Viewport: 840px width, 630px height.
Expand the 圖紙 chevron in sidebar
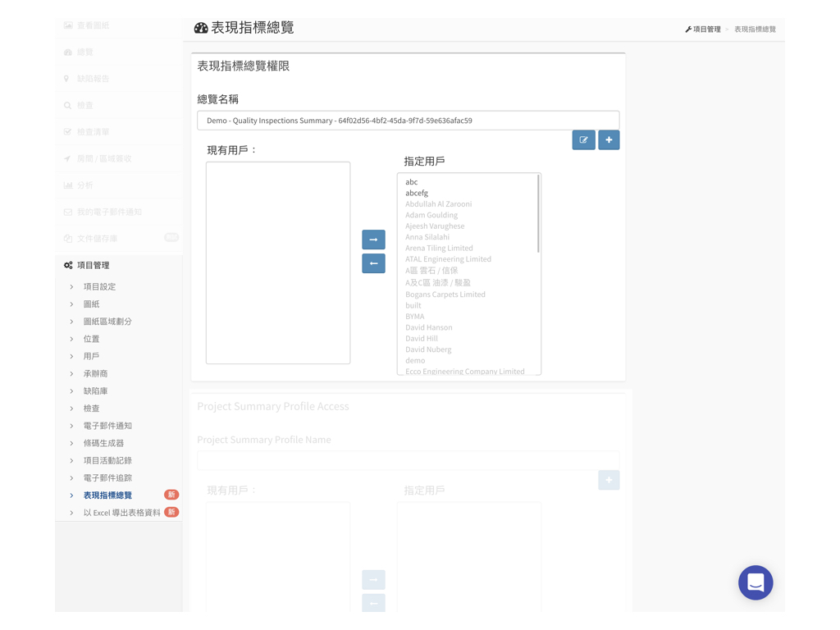click(72, 304)
